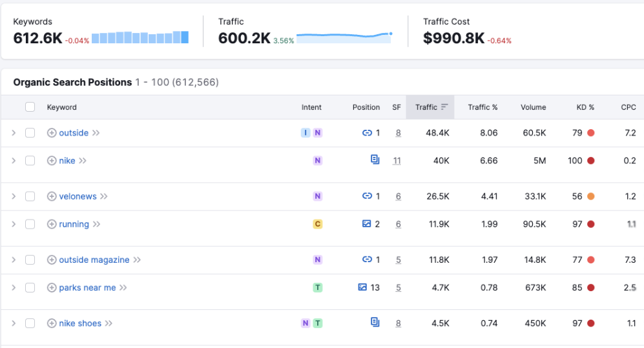The width and height of the screenshot is (644, 348).
Task: Click the Traffic trend line chart
Action: pyautogui.click(x=344, y=37)
